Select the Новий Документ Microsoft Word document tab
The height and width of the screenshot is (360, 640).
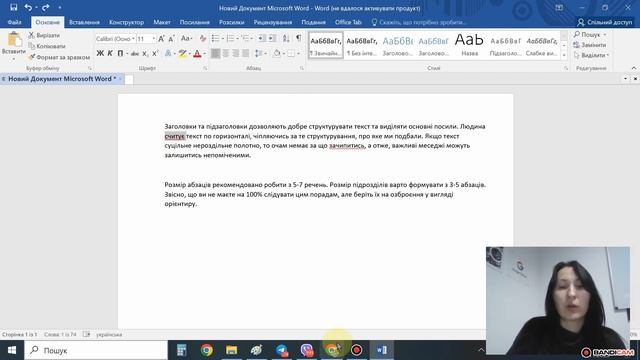pos(62,79)
